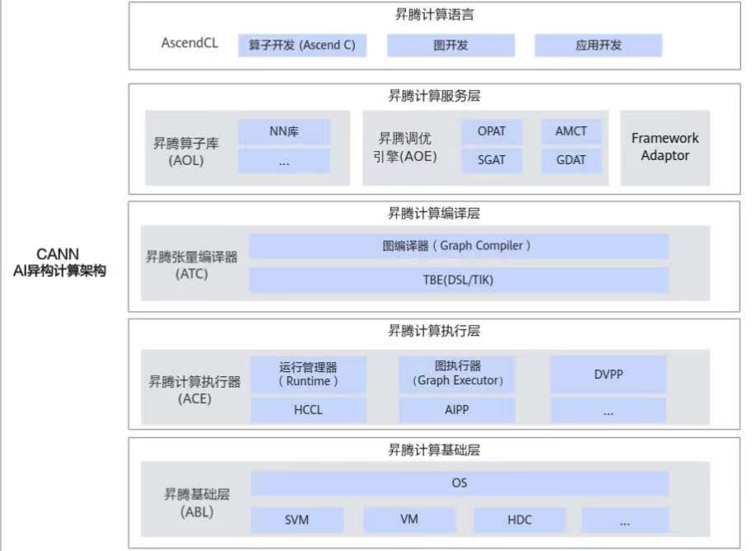Select the 昇腾调优引擎(AOE) label
Image resolution: width=756 pixels, height=551 pixels.
(405, 148)
